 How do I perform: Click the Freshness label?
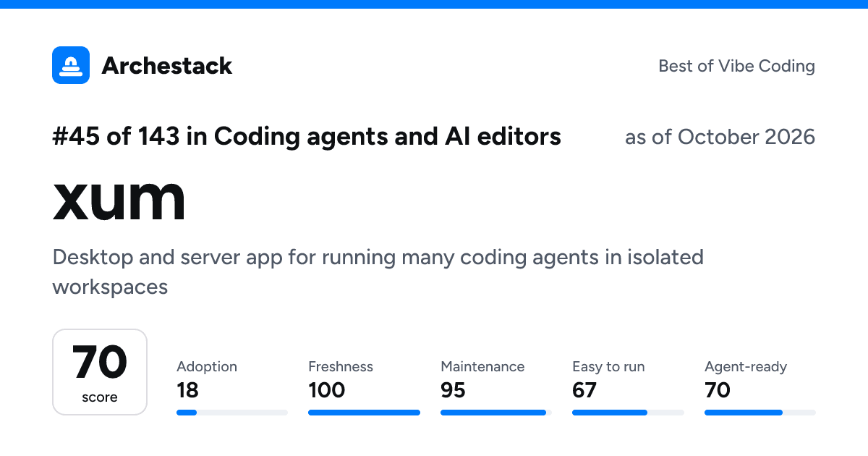[341, 367]
